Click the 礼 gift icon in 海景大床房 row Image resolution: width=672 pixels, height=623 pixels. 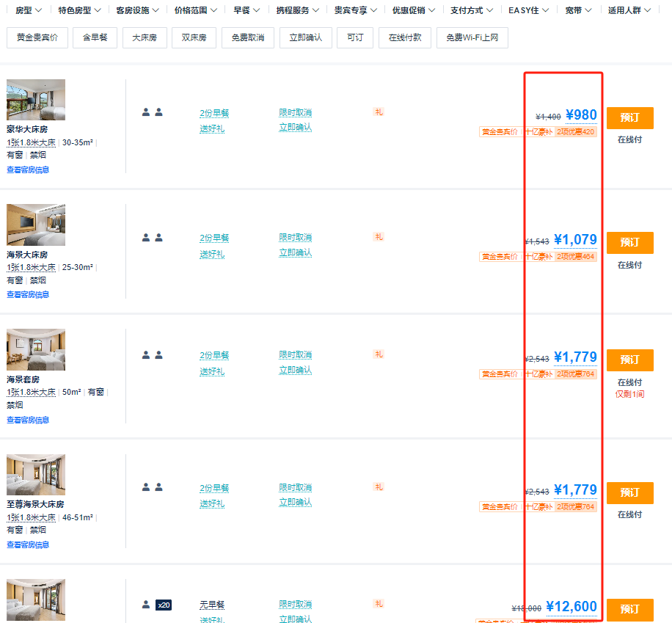(x=379, y=237)
